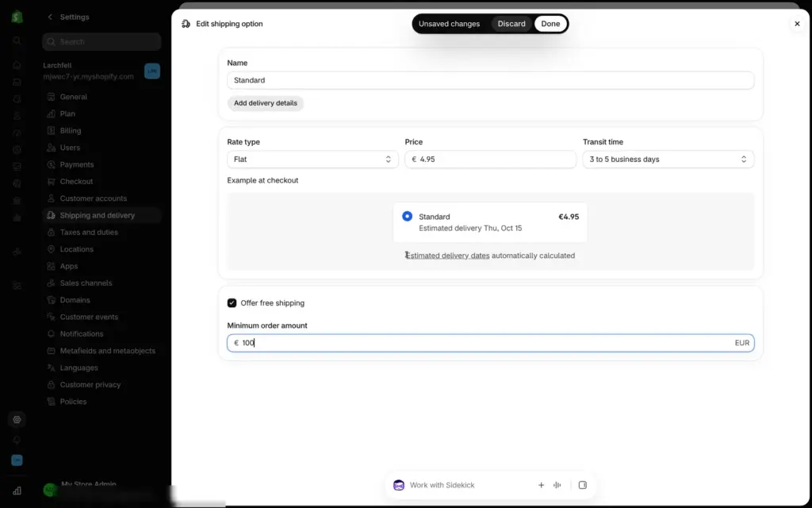Click the Price field showing 4.95
The width and height of the screenshot is (812, 508).
click(490, 159)
